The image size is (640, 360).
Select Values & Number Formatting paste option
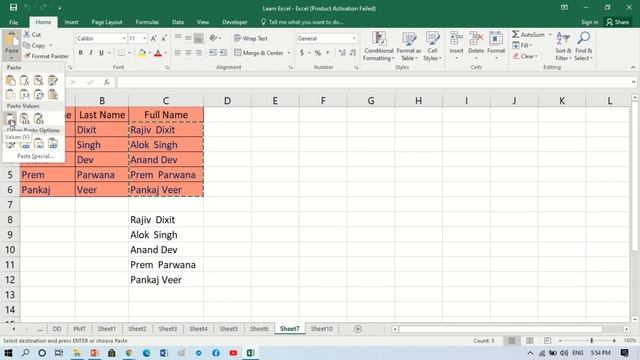click(24, 119)
